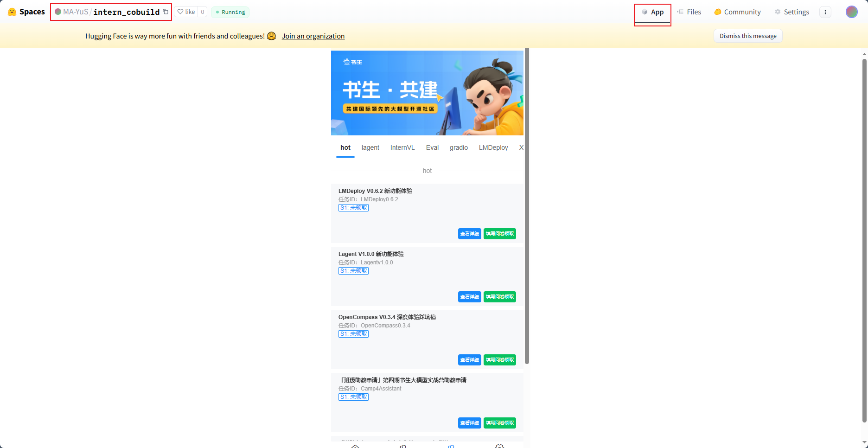This screenshot has width=868, height=448.
Task: Click the page scrollbar down arrow
Action: [x=864, y=443]
